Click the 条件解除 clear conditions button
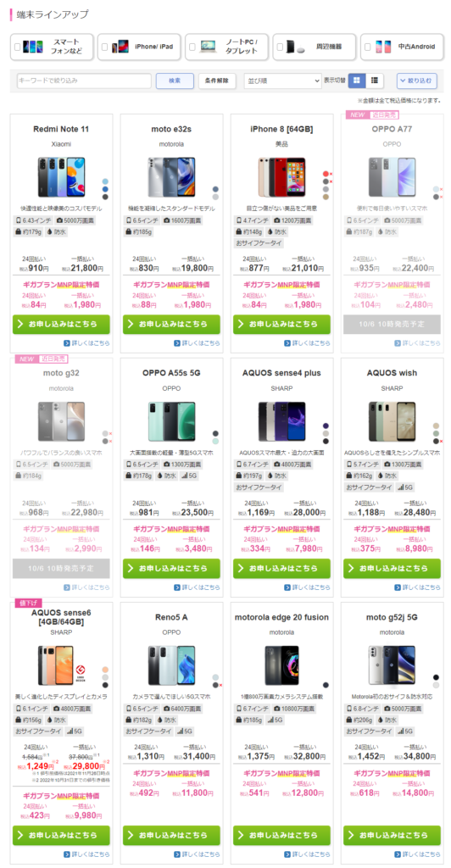This screenshot has height=868, width=451. point(217,81)
